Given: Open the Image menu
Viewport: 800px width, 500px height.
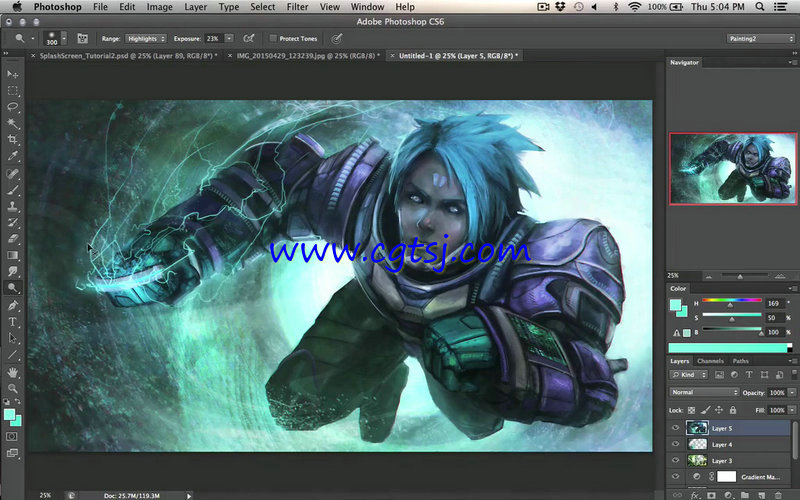Looking at the screenshot, I should pos(159,7).
